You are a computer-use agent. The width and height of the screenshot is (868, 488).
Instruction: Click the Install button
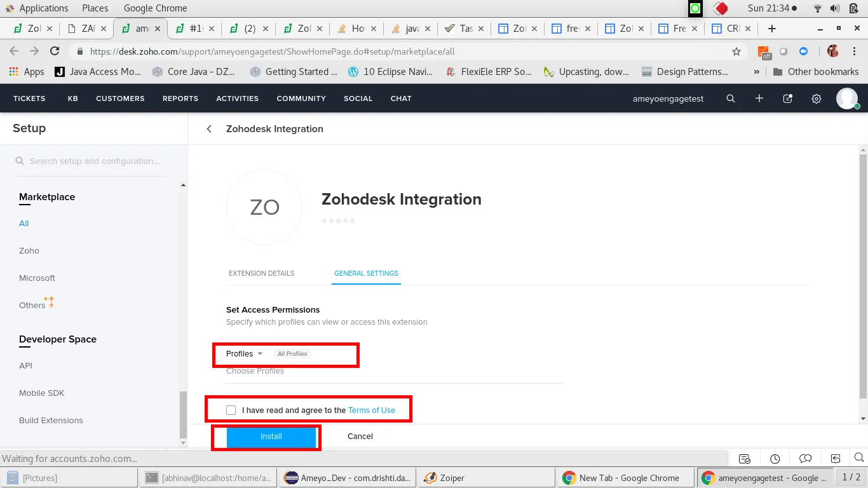pyautogui.click(x=271, y=437)
